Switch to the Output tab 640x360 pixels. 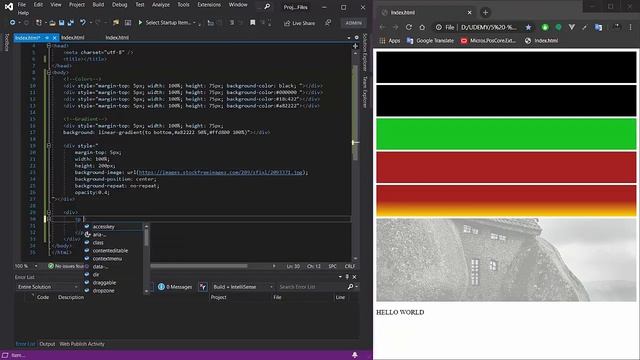47,344
